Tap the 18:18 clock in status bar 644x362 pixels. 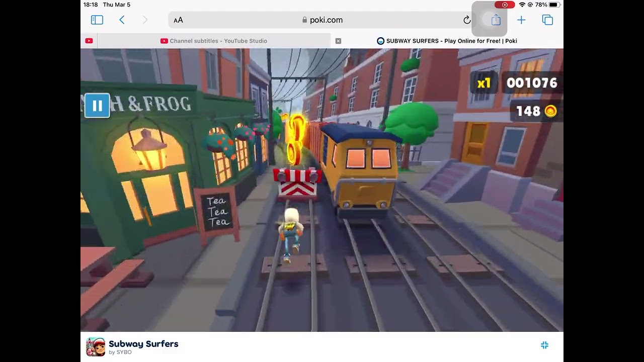coord(91,5)
